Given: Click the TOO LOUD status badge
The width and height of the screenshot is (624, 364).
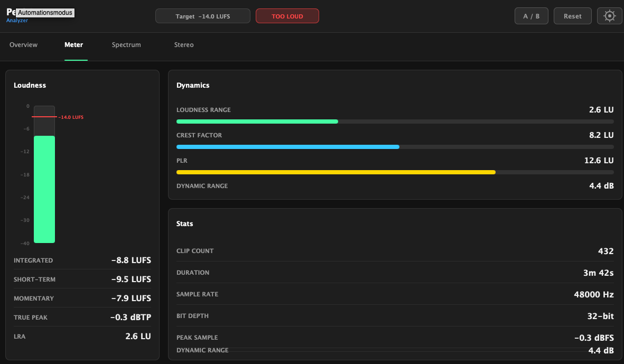Looking at the screenshot, I should [x=287, y=16].
